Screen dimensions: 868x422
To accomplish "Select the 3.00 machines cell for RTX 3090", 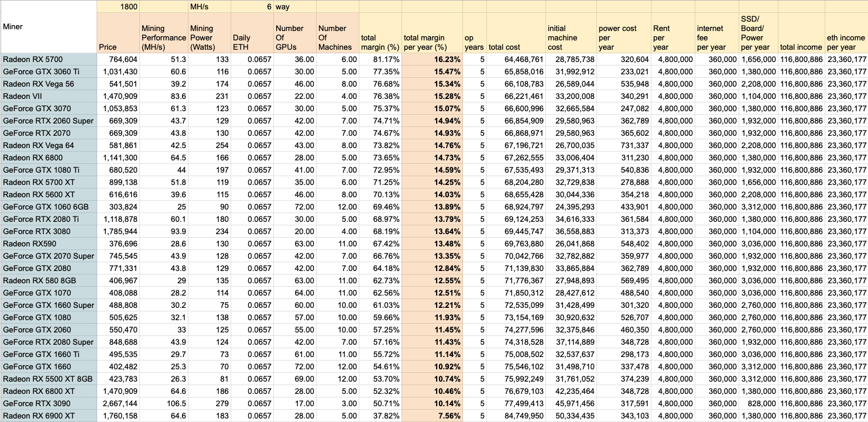I will pyautogui.click(x=338, y=403).
